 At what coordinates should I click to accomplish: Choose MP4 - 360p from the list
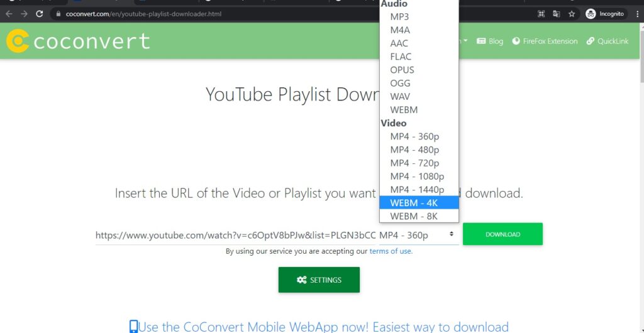click(419, 136)
